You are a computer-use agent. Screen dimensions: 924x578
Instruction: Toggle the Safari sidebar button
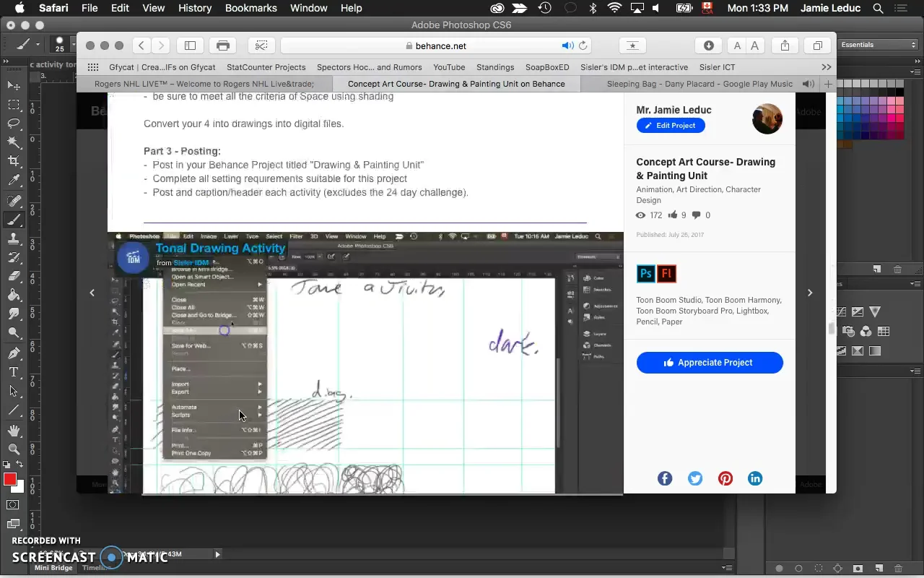pos(191,46)
